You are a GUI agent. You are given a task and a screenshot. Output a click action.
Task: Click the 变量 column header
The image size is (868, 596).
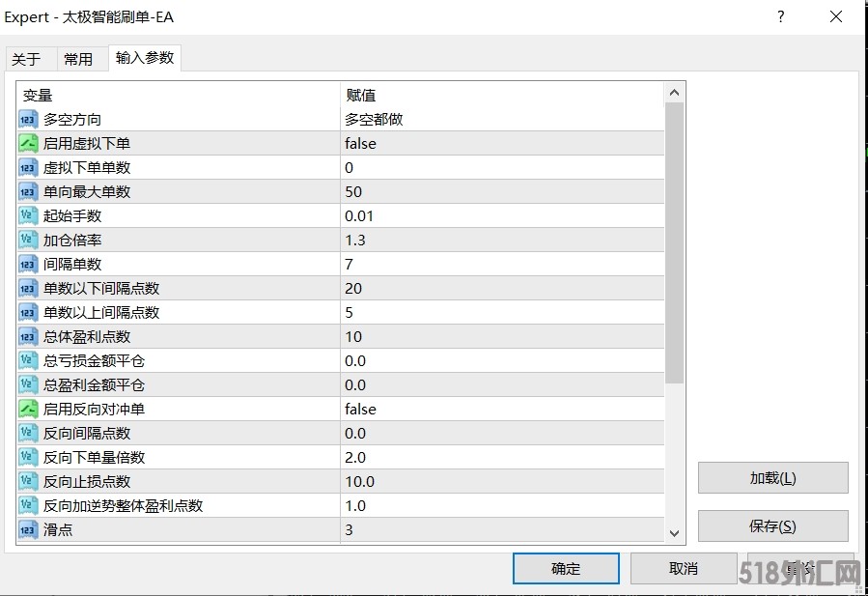point(179,96)
